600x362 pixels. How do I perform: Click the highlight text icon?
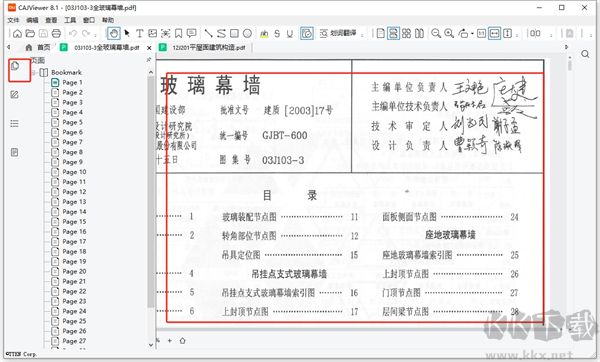264,34
